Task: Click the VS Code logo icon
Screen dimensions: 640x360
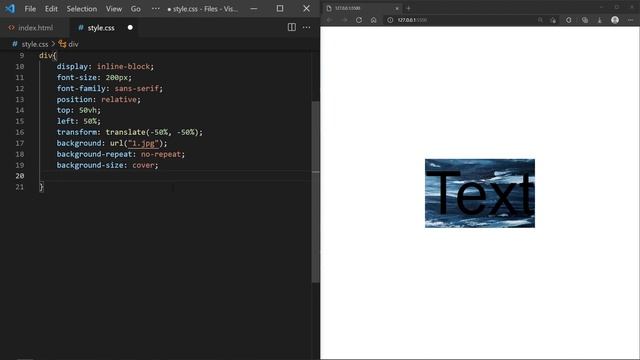Action: (10, 9)
